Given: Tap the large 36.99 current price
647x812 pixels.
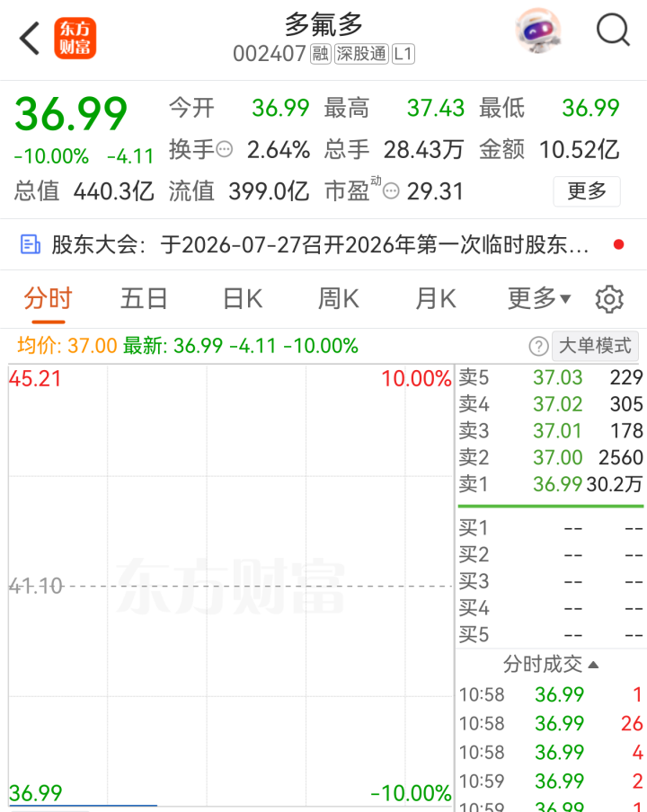Looking at the screenshot, I should [71, 114].
